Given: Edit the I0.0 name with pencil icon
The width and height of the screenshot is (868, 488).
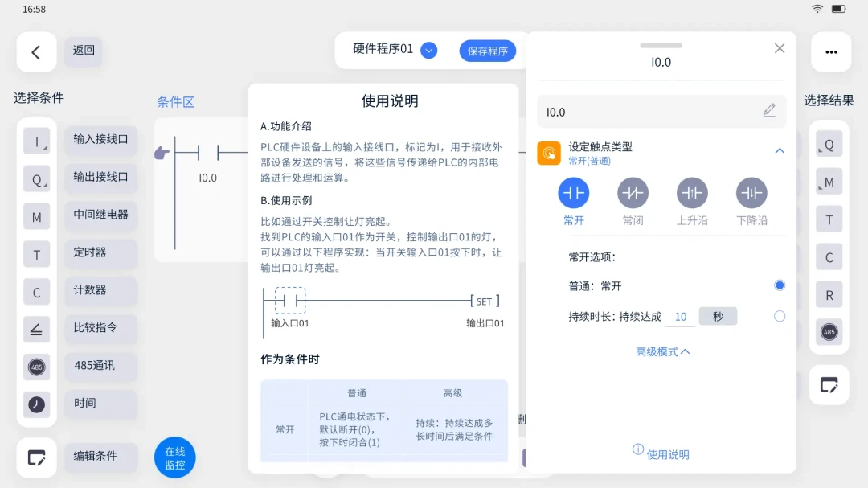Looking at the screenshot, I should (769, 110).
